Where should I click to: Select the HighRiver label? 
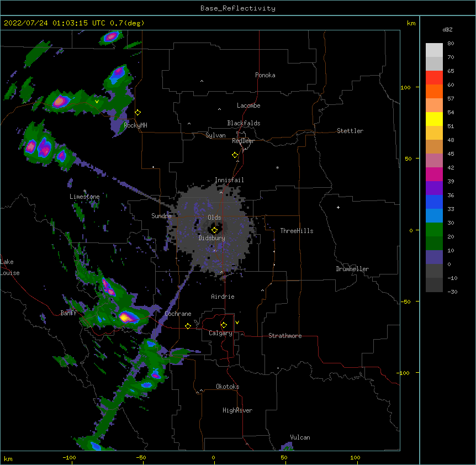coord(237,410)
